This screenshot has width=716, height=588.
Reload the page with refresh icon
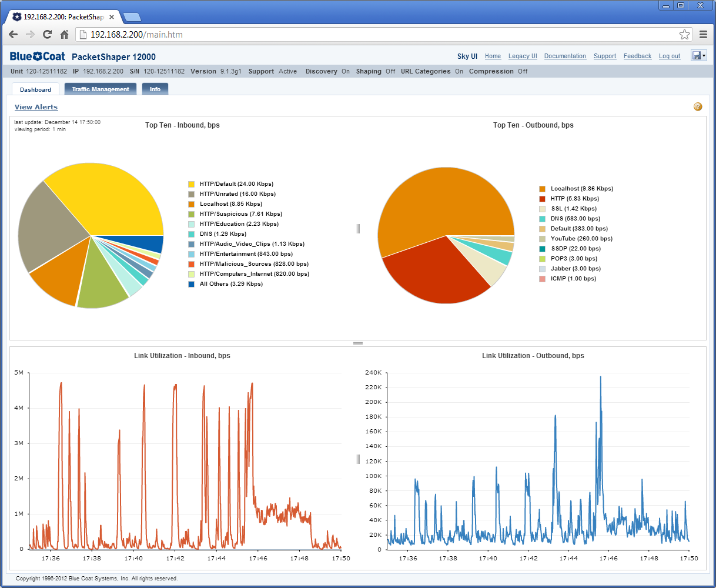tap(47, 35)
